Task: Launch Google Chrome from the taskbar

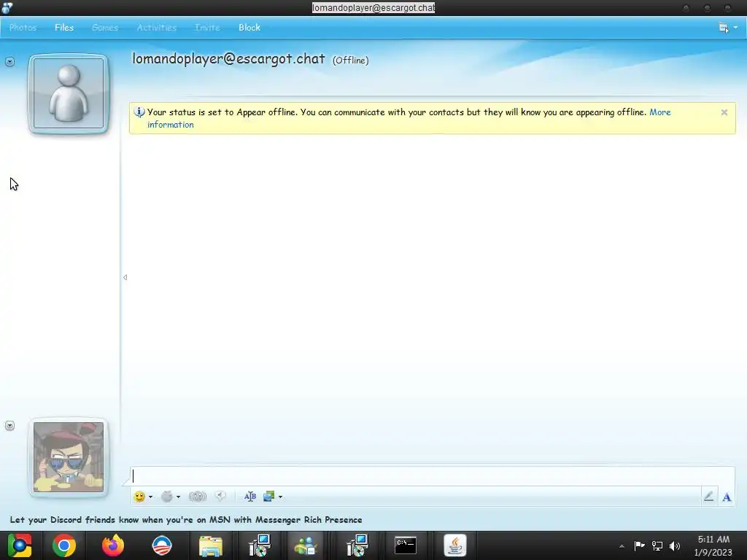Action: pos(64,545)
